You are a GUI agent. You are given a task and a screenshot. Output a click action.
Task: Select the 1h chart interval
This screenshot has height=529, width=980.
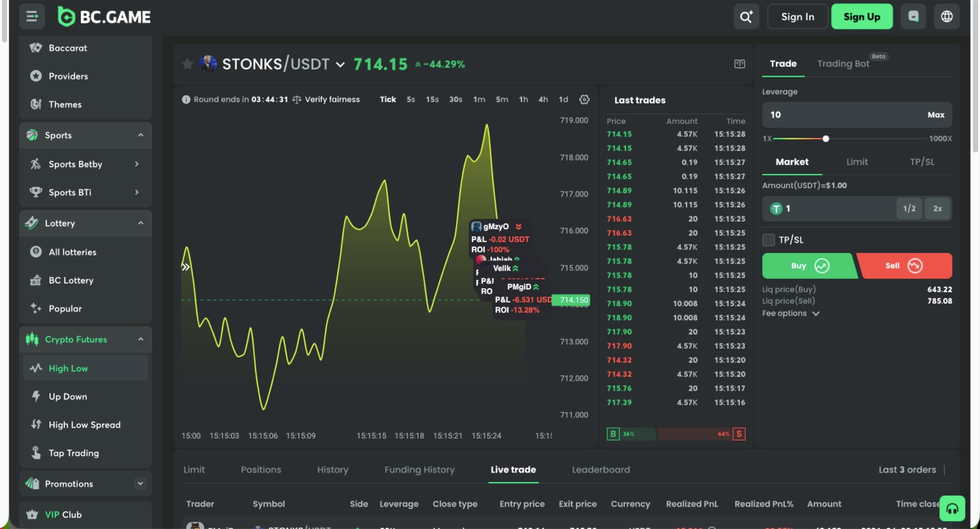(523, 99)
